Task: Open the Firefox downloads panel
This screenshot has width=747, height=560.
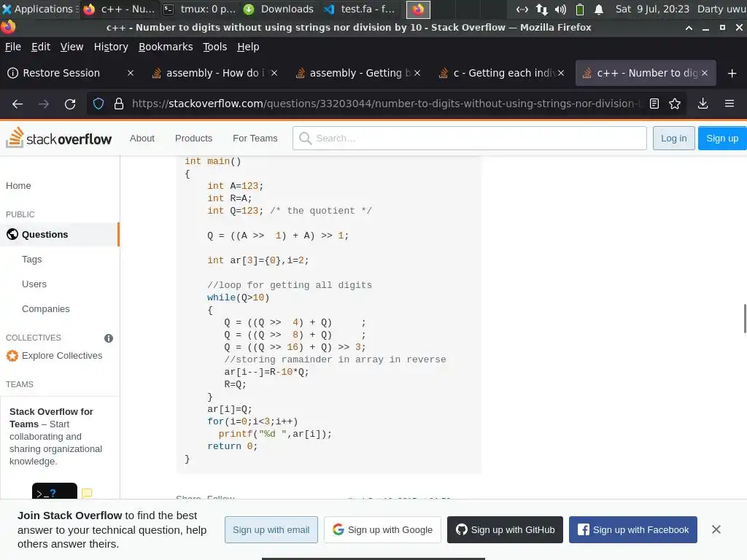Action: [703, 104]
